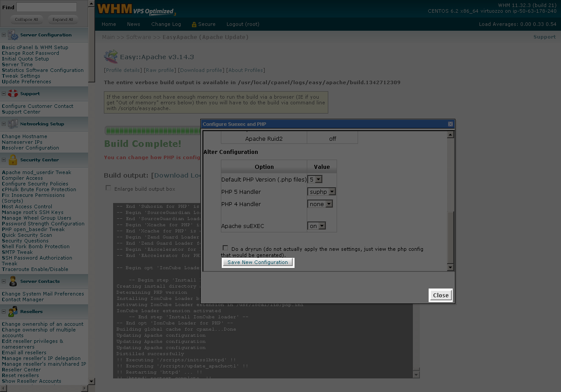Click the build progress bar

(153, 130)
